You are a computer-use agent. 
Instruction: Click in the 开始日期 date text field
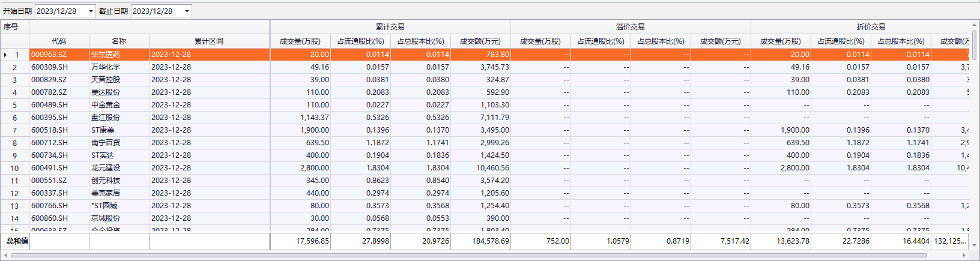click(60, 11)
